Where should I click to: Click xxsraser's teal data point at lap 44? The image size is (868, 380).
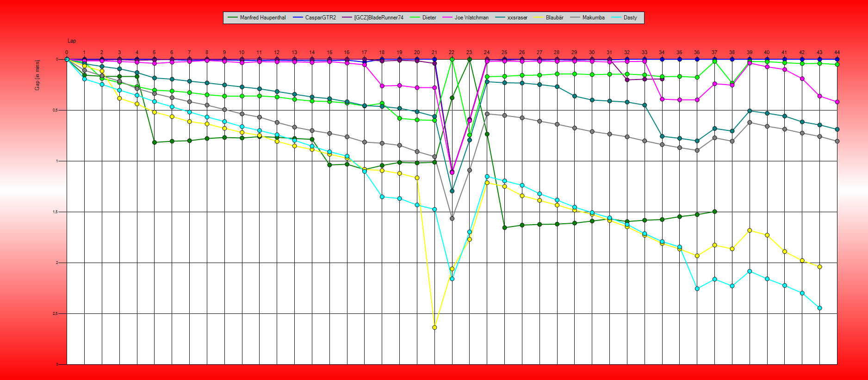(x=837, y=129)
